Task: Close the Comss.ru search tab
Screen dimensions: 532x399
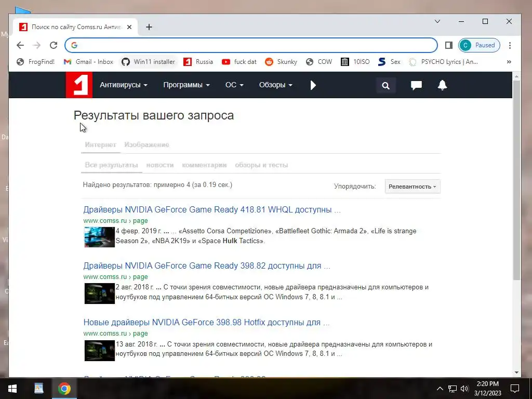Action: pos(129,27)
